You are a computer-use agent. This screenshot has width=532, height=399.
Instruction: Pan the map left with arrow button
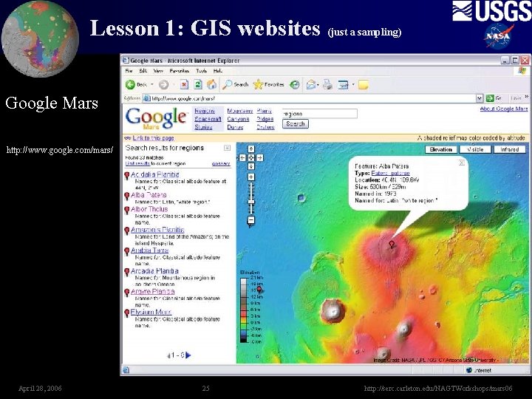click(242, 158)
